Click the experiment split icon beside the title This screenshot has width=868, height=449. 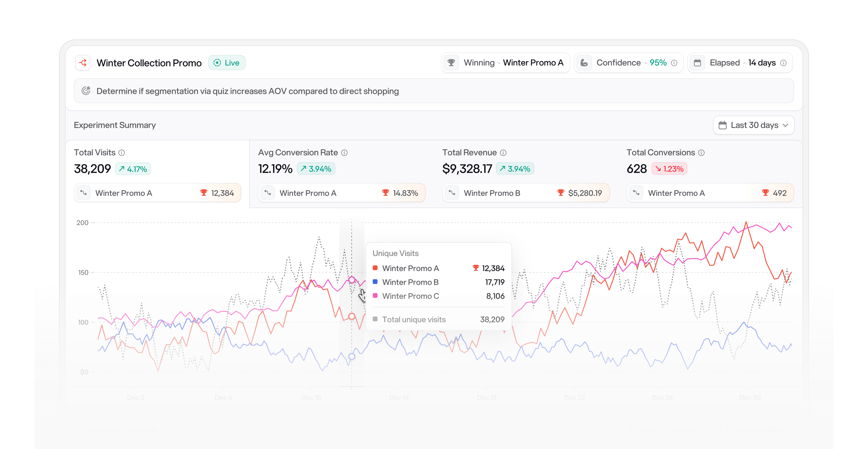coord(83,63)
